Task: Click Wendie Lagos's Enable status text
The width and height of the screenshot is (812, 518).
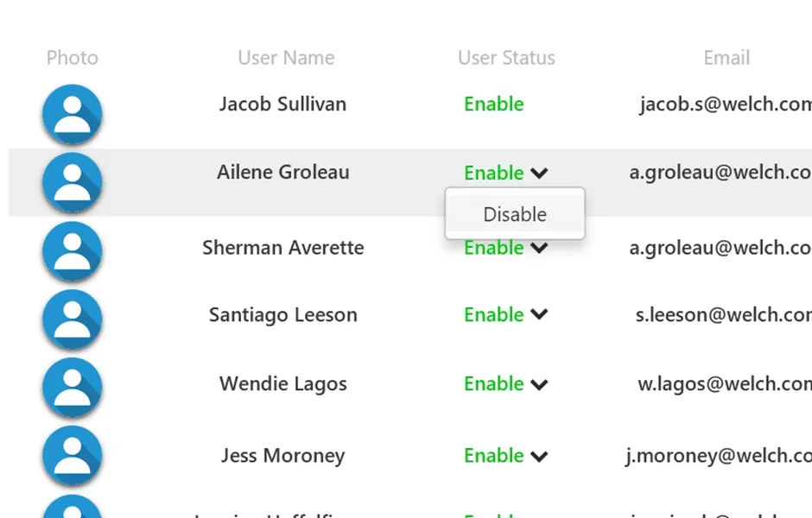Action: point(494,384)
